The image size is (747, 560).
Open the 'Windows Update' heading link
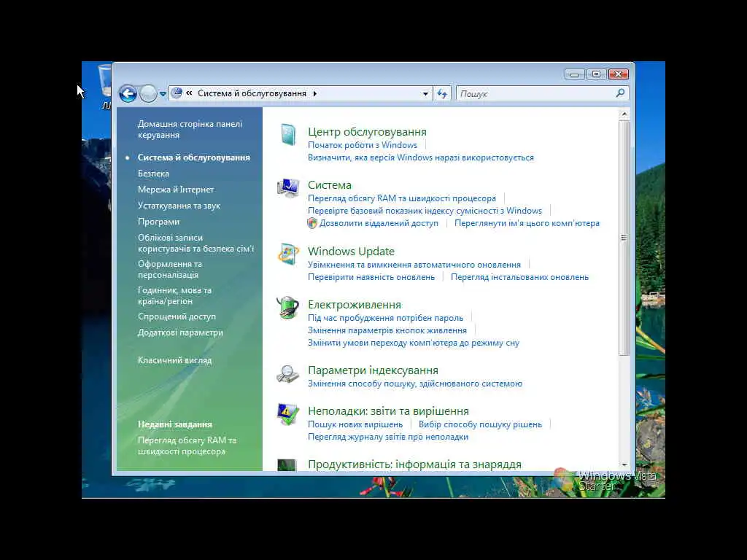pos(351,252)
